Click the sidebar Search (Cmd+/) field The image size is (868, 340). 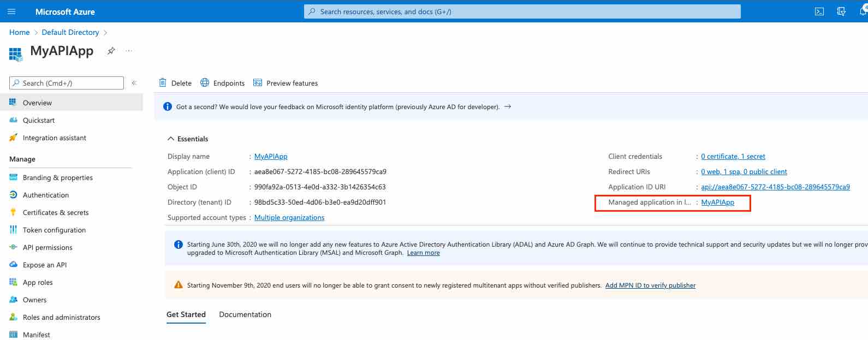coord(67,83)
